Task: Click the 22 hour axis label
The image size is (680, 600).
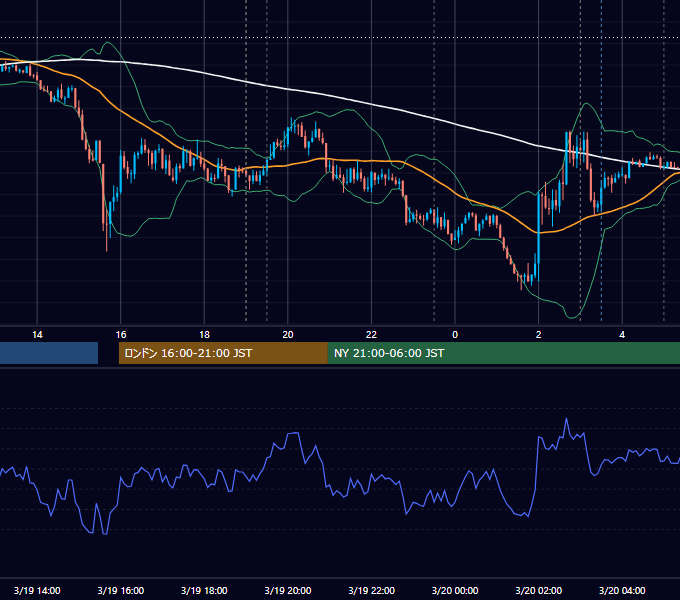Action: coord(371,334)
